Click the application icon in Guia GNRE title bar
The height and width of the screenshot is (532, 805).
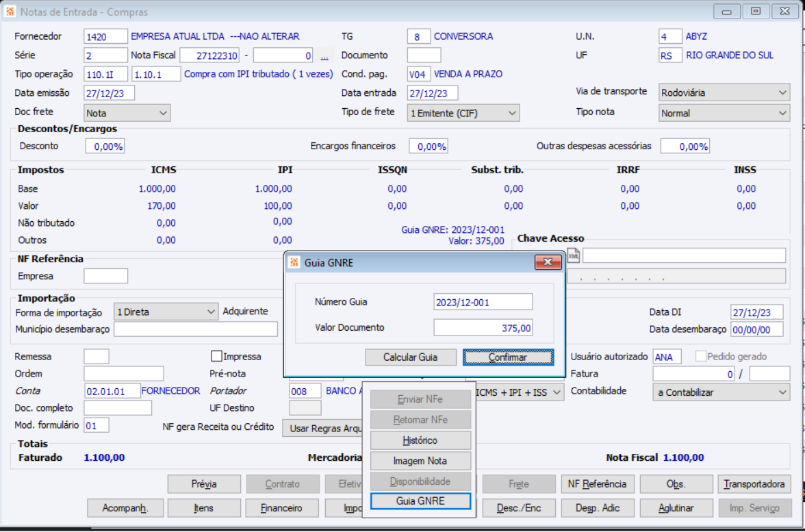(x=294, y=262)
